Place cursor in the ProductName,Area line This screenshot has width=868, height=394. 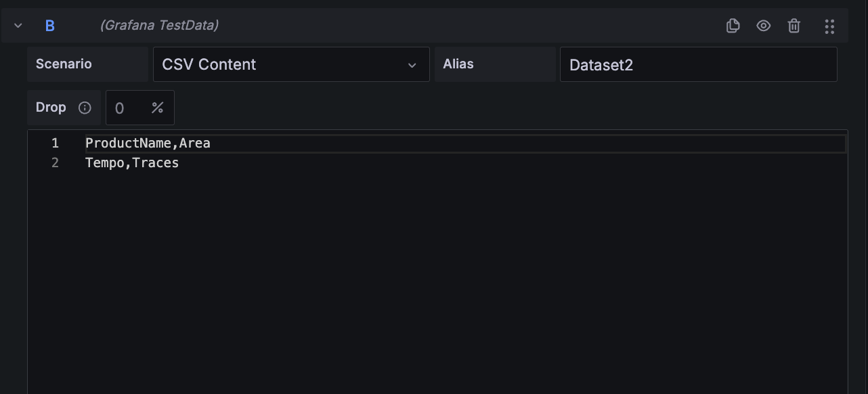point(148,144)
